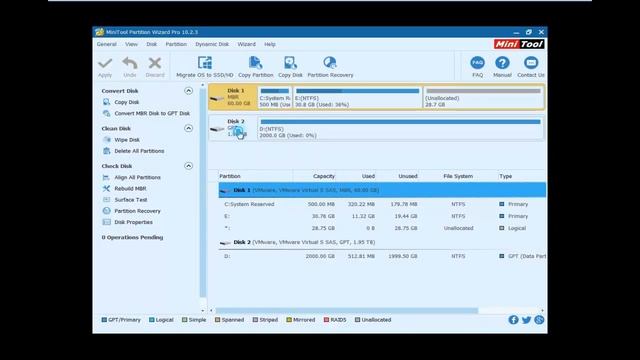The image size is (640, 360).
Task: Click Convert MBR Disk to GPT Disk
Action: (152, 113)
